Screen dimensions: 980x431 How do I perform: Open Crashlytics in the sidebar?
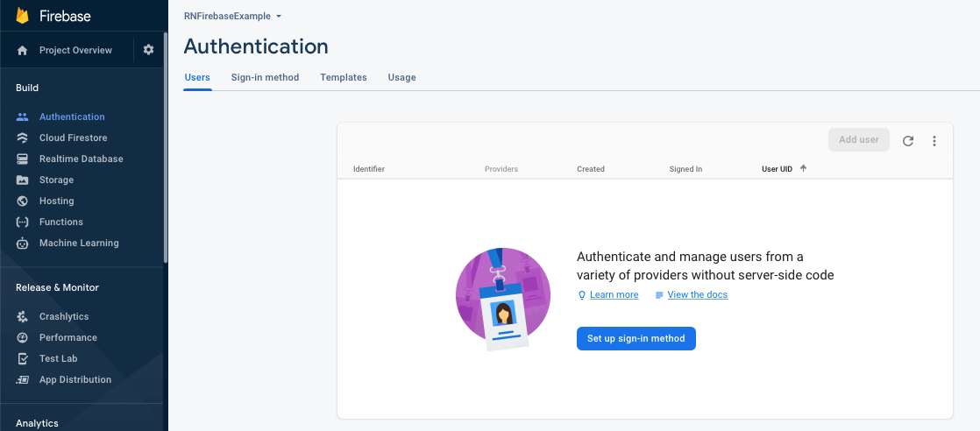click(64, 317)
